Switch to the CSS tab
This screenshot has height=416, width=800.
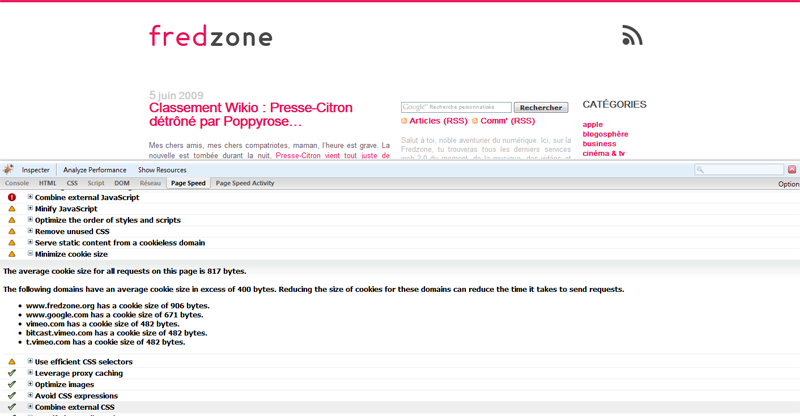click(72, 183)
